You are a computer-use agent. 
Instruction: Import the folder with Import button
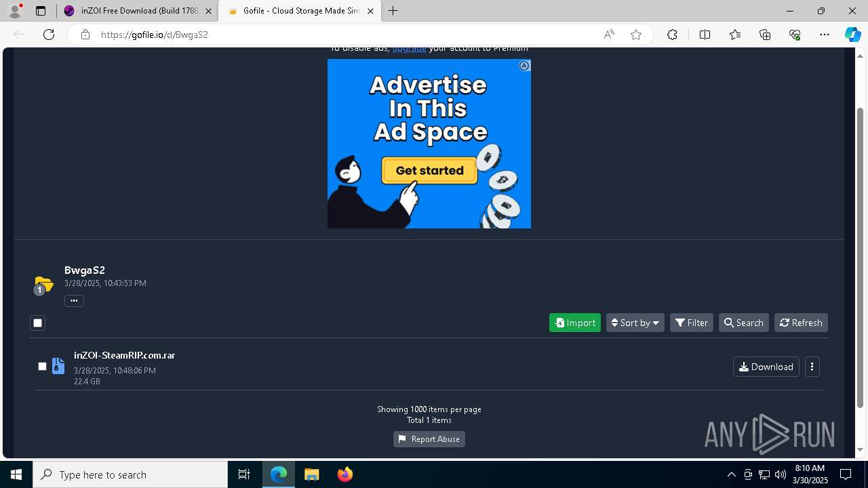[x=575, y=323]
